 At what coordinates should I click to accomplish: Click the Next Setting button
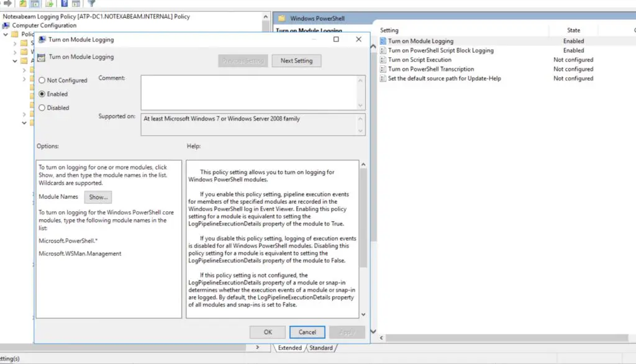[x=296, y=60]
